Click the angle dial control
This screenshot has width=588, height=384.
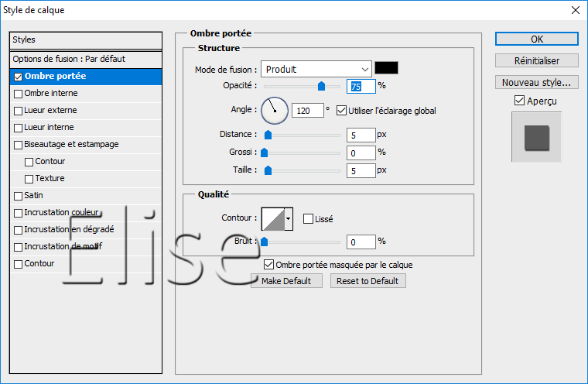pyautogui.click(x=274, y=111)
